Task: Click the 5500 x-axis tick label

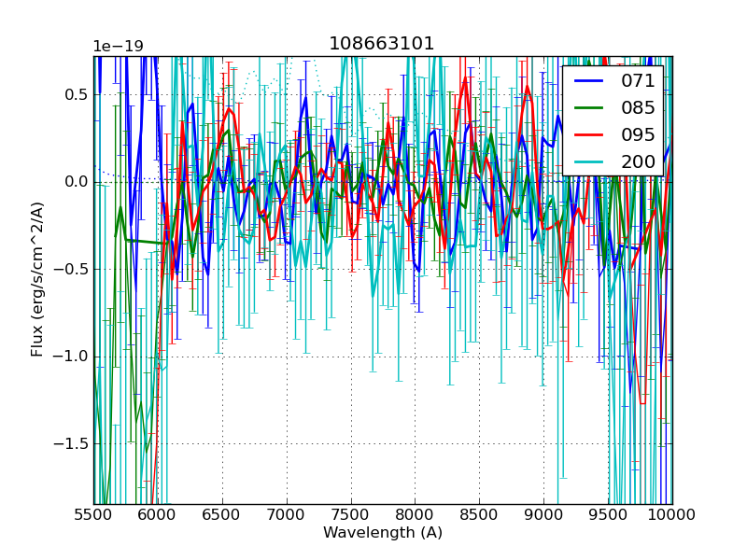Action: 93,514
